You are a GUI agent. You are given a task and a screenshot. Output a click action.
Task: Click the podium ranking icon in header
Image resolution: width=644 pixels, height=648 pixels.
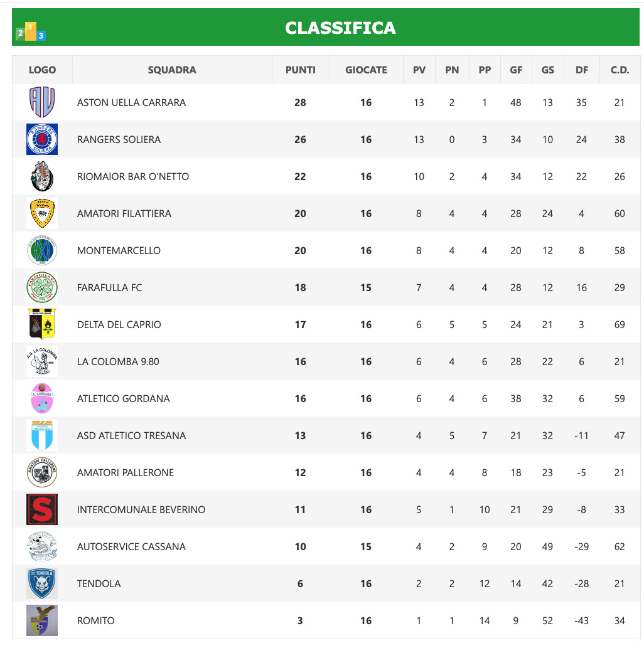[31, 31]
